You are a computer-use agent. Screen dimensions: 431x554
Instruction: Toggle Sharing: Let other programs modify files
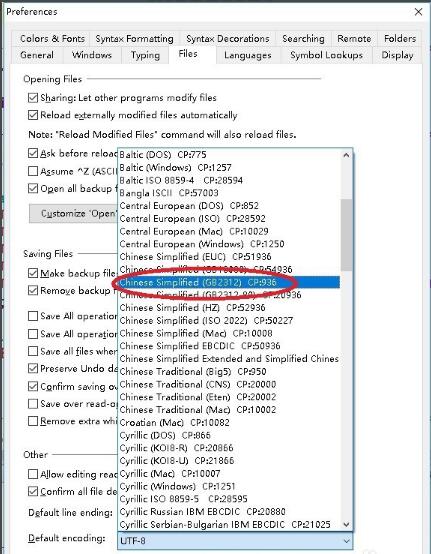coord(33,98)
